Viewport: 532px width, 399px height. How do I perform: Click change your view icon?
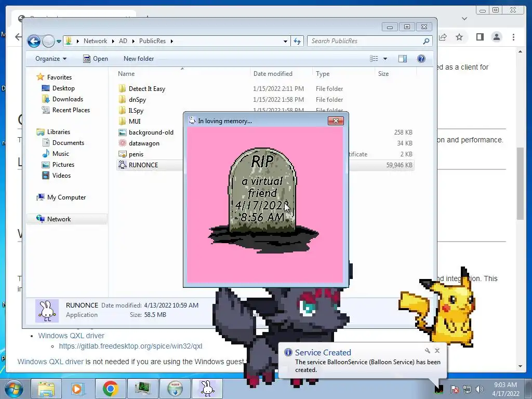[374, 59]
